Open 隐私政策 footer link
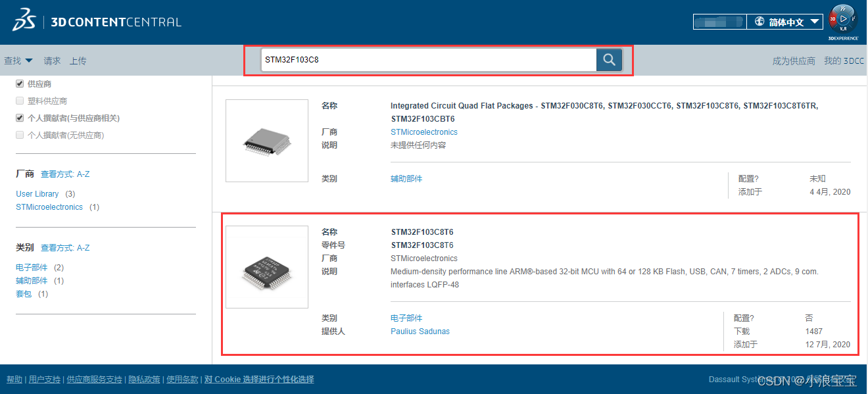Image resolution: width=868 pixels, height=394 pixels. click(x=145, y=380)
